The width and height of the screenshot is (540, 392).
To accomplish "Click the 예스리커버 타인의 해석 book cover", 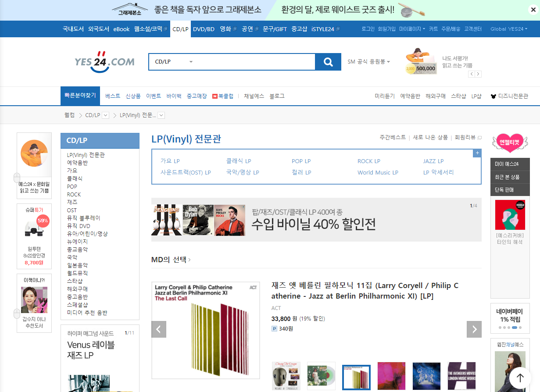I will tap(510, 215).
